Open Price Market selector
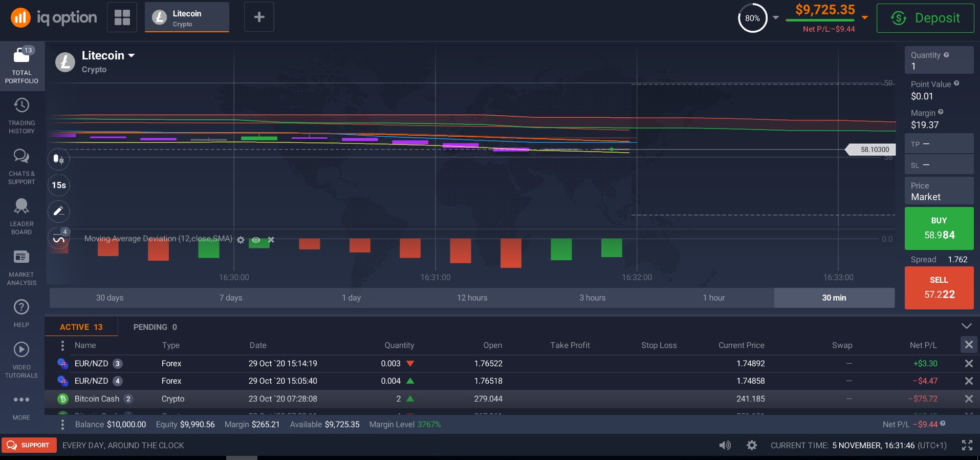Screen dimensions: 980x460 point(939,191)
